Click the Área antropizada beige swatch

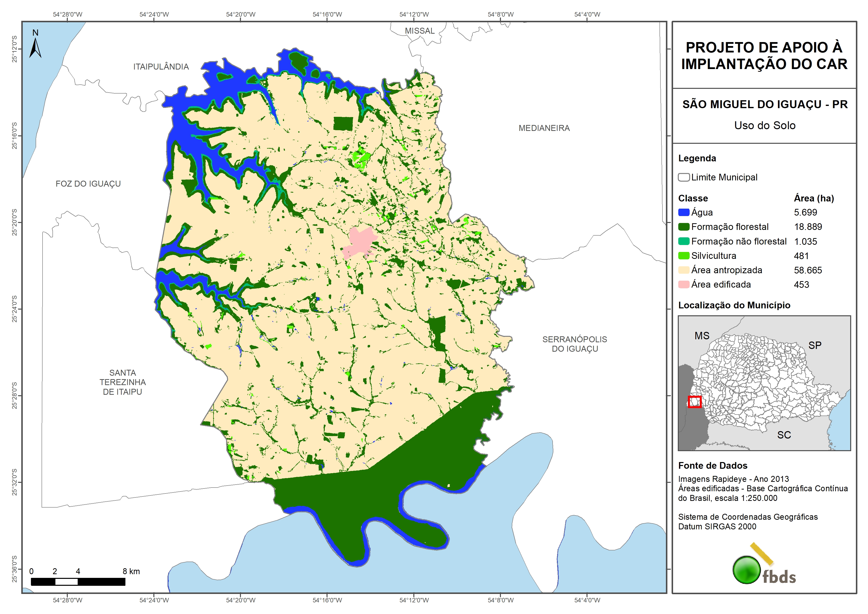point(683,270)
